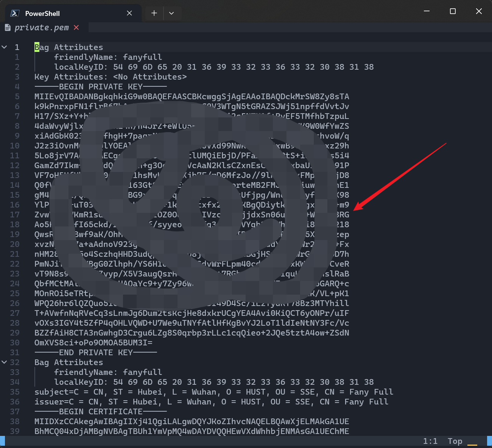This screenshot has height=448, width=492.
Task: Click the line "OmXVS8ci+oPo9OMOA5BUM3I="
Action: [93, 343]
